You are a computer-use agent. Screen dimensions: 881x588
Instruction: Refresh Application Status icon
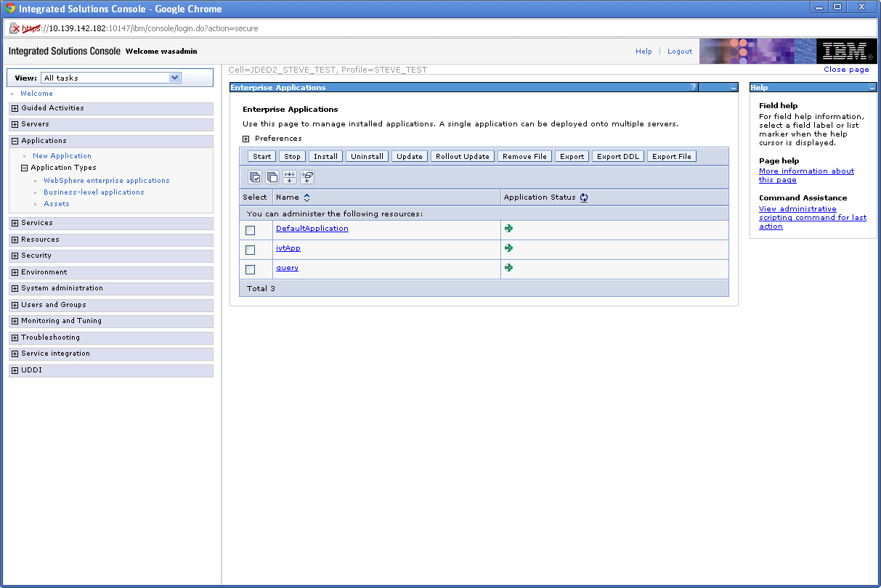coord(584,197)
